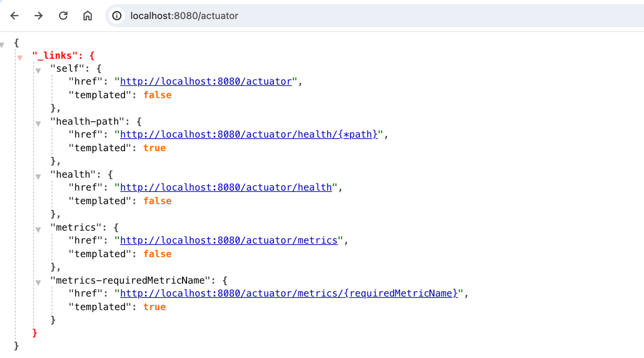
Task: View site information icon in address bar
Action: 117,16
